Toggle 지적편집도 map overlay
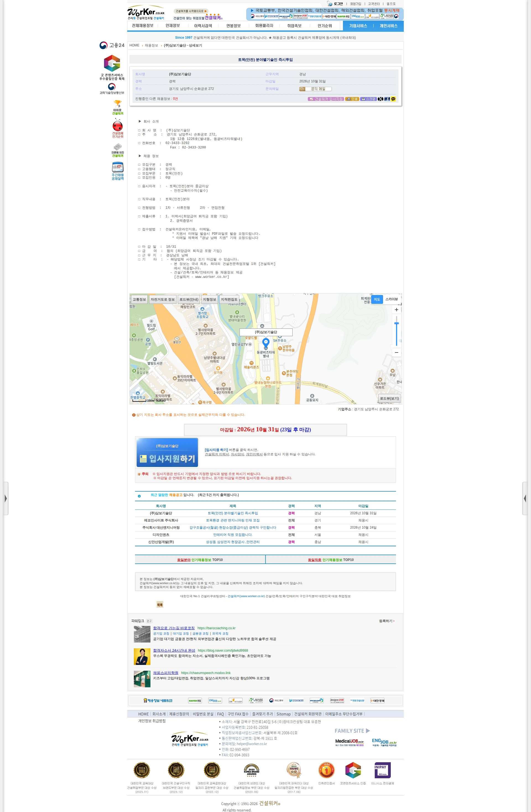 (x=229, y=299)
